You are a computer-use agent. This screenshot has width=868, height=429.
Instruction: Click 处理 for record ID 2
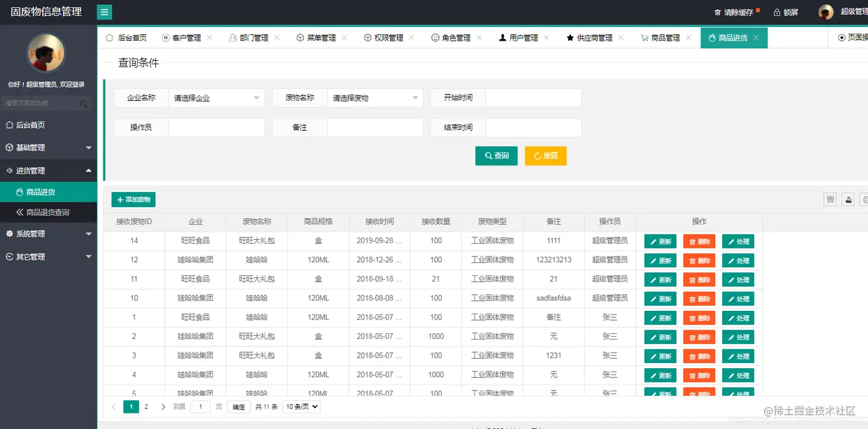pyautogui.click(x=738, y=337)
